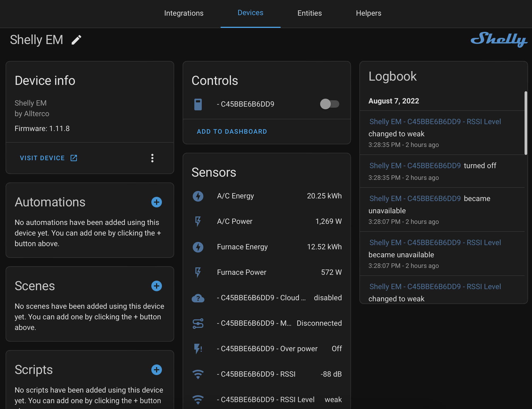Click the Visit Device link
Image resolution: width=532 pixels, height=409 pixels.
49,158
